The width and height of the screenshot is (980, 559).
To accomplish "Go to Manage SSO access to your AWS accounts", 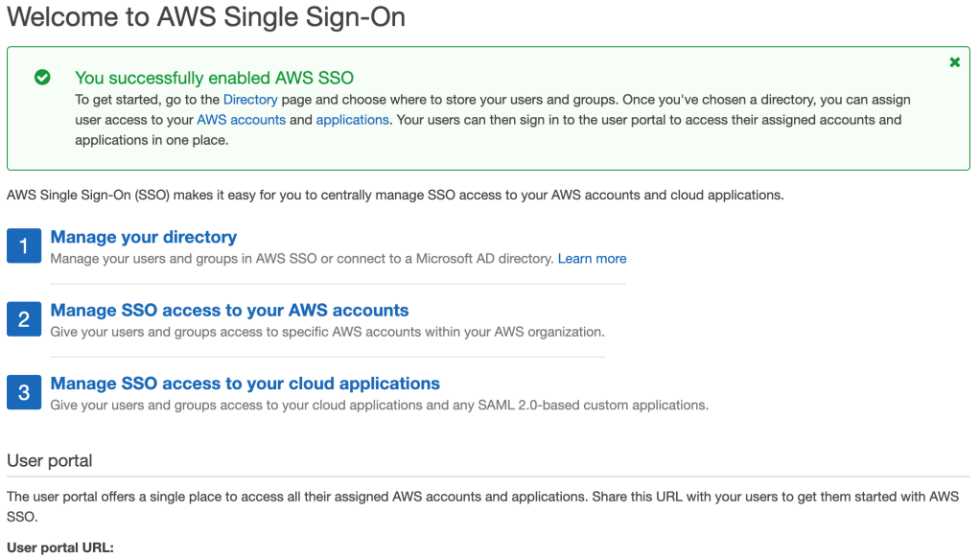I will [229, 310].
